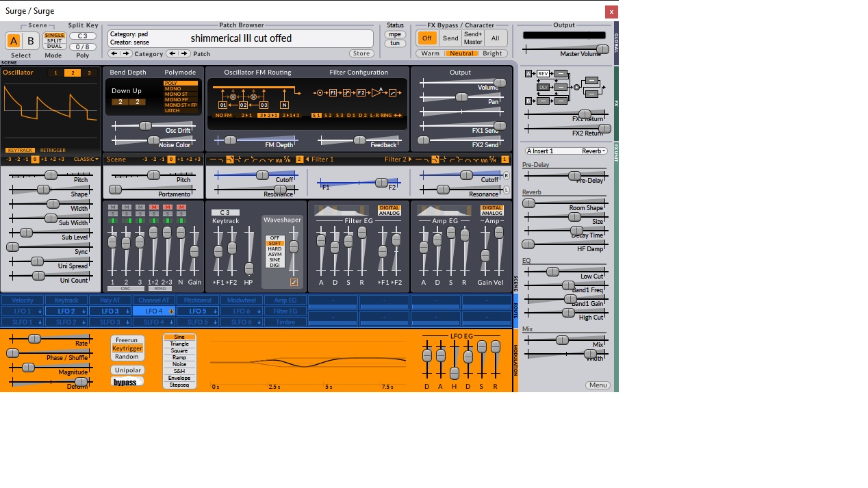868x488 pixels.
Task: Toggle mpe status button
Action: tap(395, 34)
